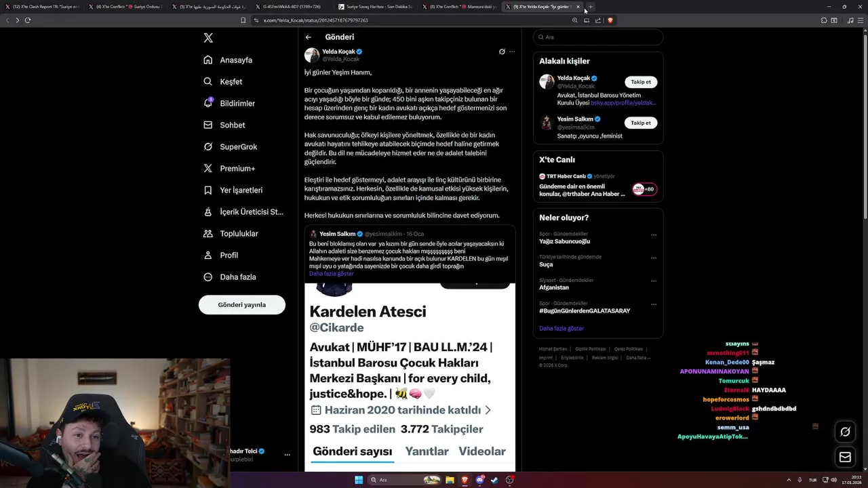Click @Yelda_Kocak handle in the post header

tap(341, 59)
